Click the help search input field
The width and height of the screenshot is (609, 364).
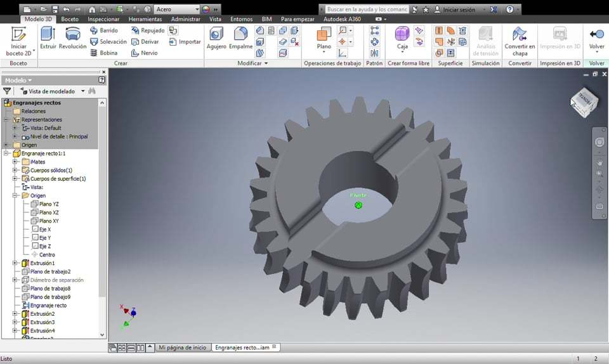click(x=367, y=10)
